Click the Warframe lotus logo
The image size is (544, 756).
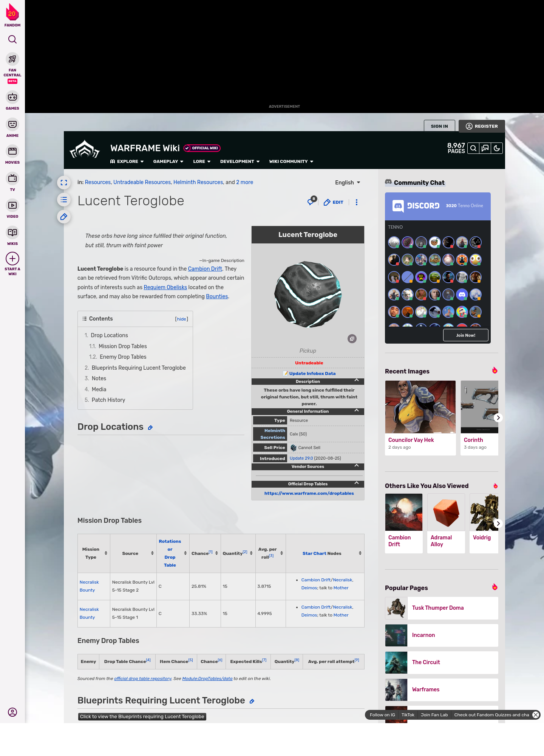point(85,150)
